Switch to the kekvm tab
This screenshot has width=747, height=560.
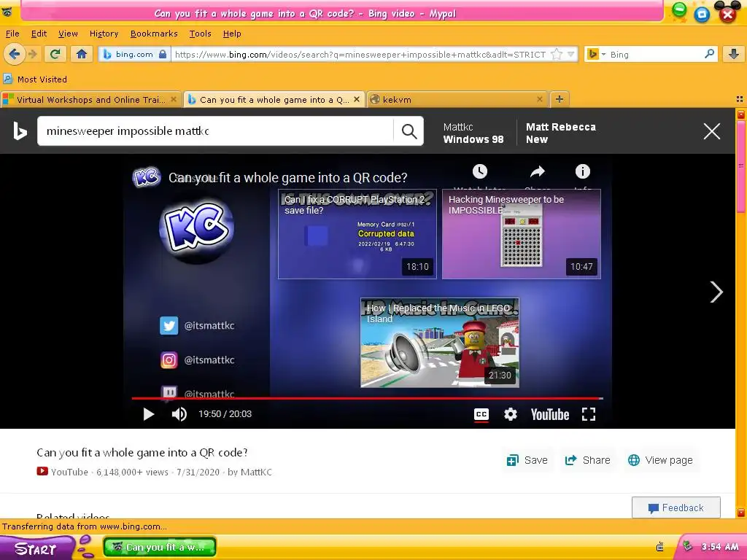457,99
